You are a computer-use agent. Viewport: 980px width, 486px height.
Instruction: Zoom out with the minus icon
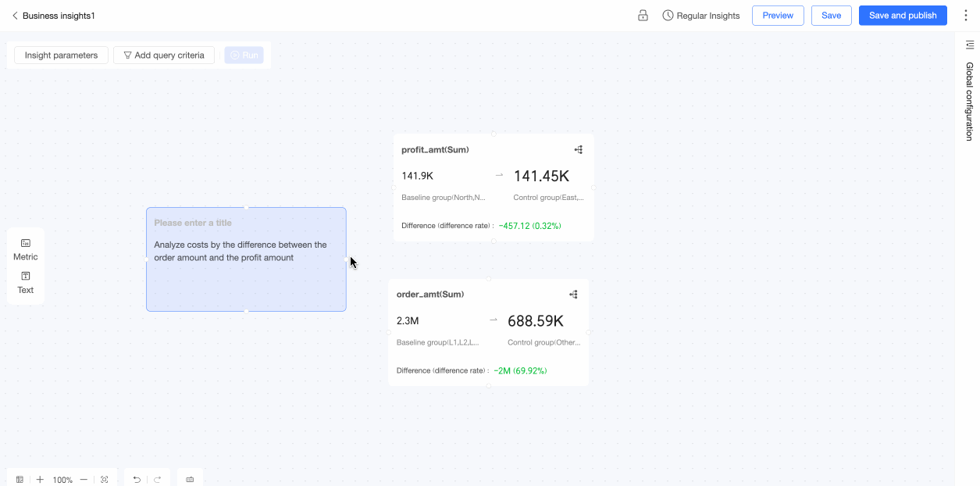tap(84, 480)
